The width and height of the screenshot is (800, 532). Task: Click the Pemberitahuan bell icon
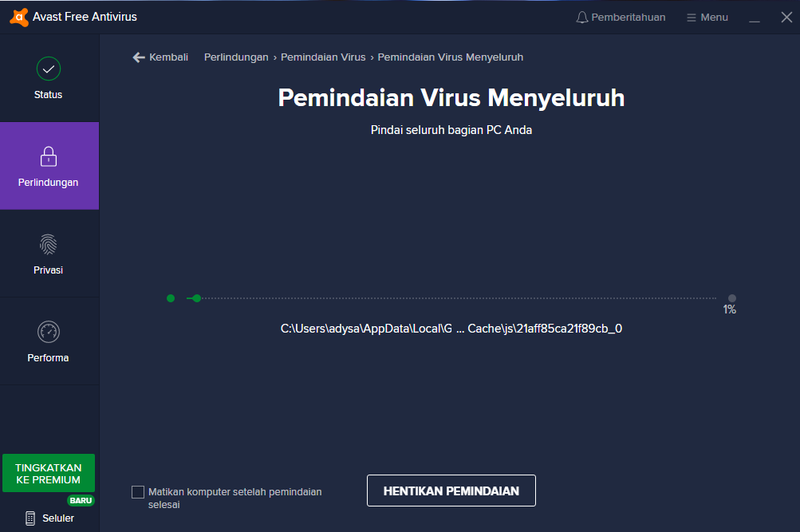coord(582,18)
